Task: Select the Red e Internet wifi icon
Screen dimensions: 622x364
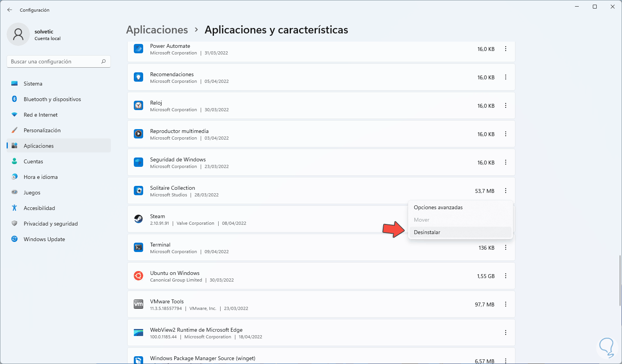Action: coord(14,115)
